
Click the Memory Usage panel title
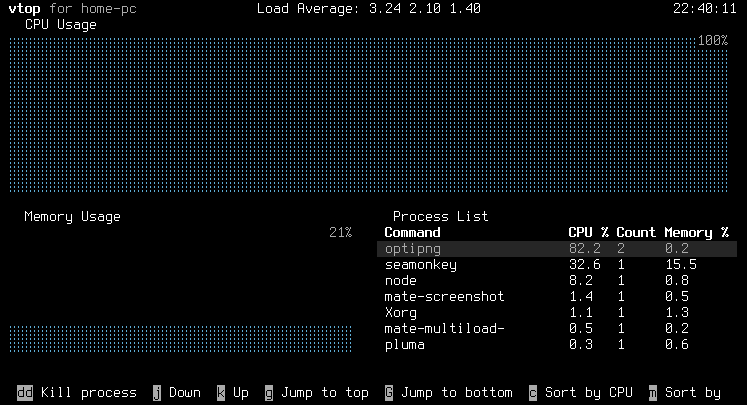tap(72, 217)
